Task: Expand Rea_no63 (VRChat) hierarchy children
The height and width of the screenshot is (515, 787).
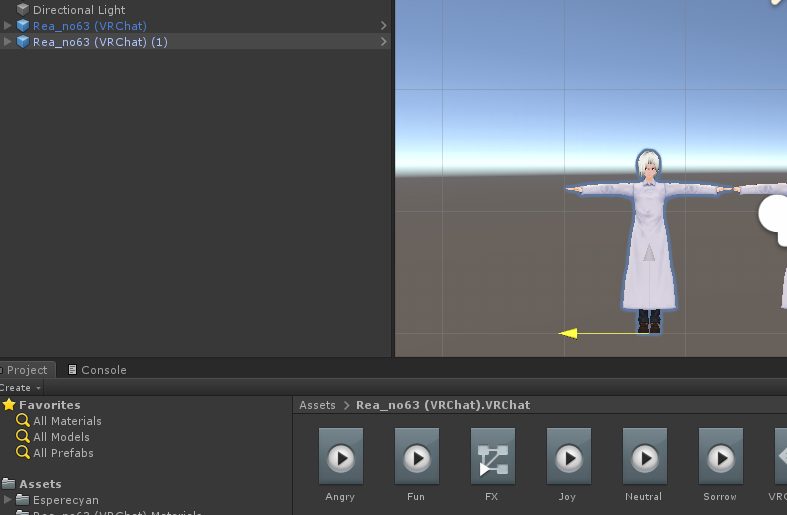Action: pos(8,26)
